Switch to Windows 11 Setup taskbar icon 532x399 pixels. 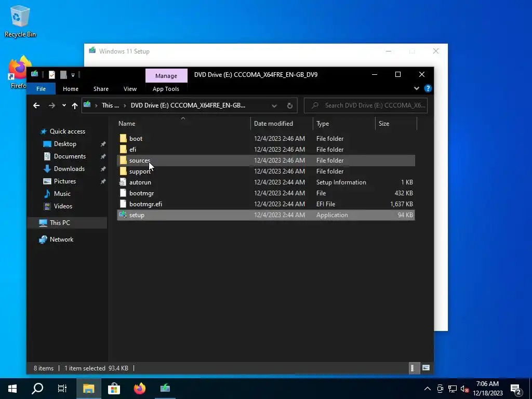(x=165, y=389)
